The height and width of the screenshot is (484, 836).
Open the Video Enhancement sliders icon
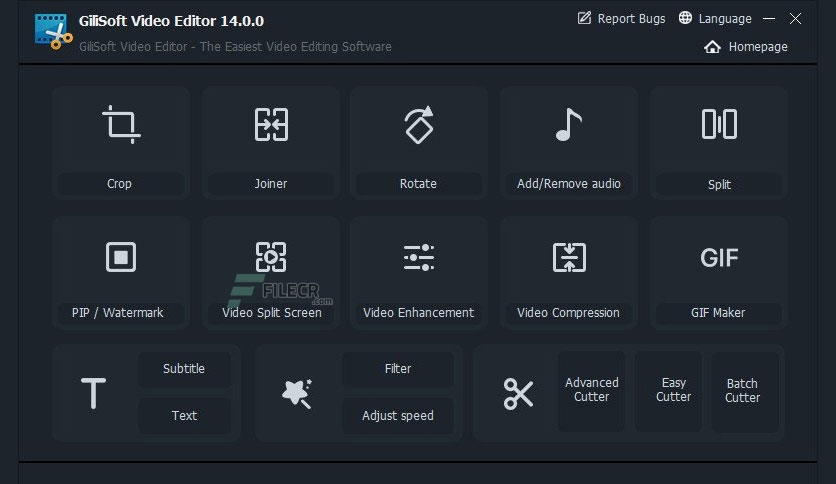[419, 257]
